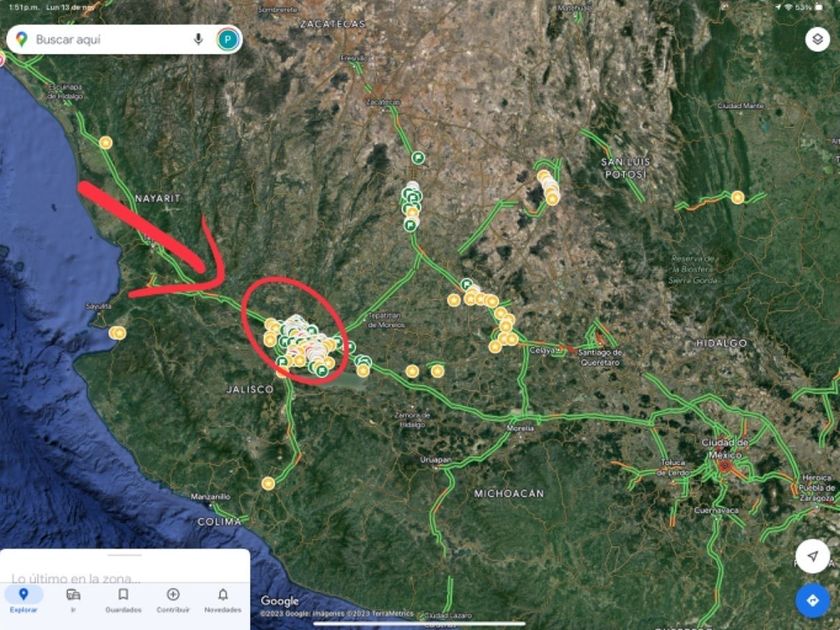Open the Guardados tab

[x=123, y=599]
